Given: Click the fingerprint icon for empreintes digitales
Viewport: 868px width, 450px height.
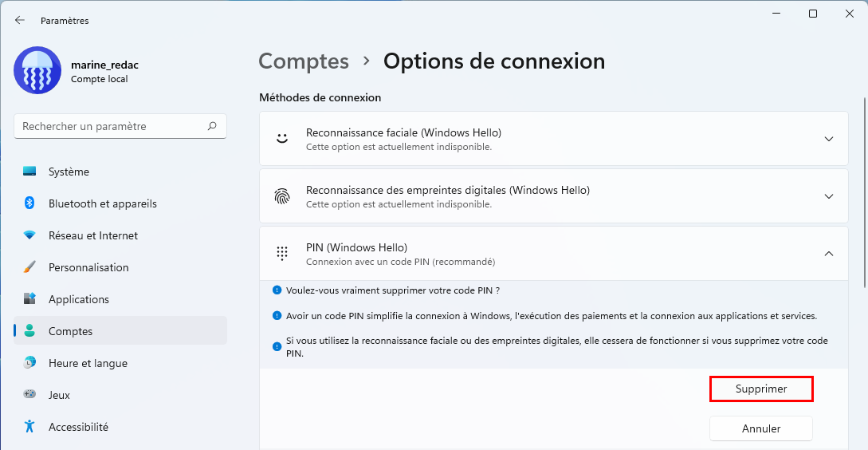Looking at the screenshot, I should (x=282, y=196).
